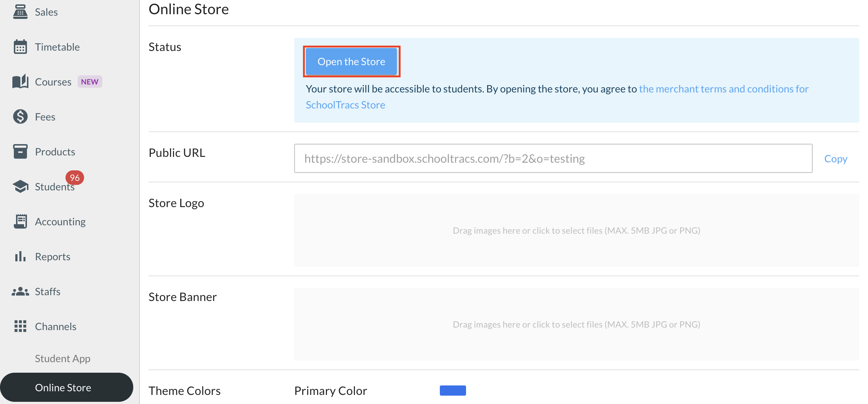
Task: Go to Student App in sidebar
Action: 63,359
